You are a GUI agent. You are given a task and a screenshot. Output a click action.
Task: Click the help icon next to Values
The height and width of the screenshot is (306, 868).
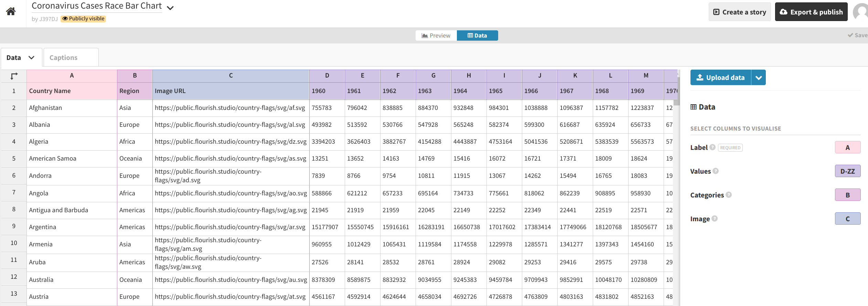[716, 171]
